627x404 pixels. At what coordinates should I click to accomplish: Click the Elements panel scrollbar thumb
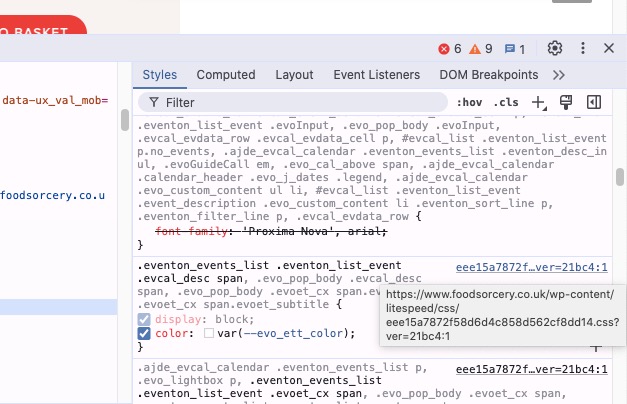pos(125,120)
